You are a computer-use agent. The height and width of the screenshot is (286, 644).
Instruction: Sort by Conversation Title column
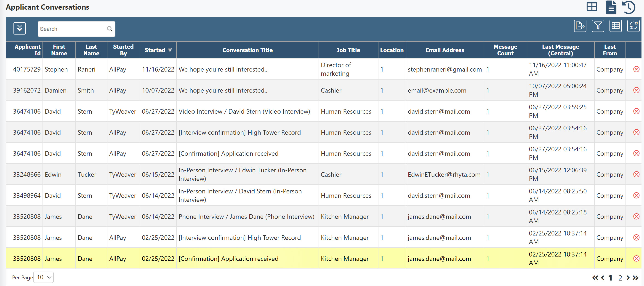click(247, 50)
